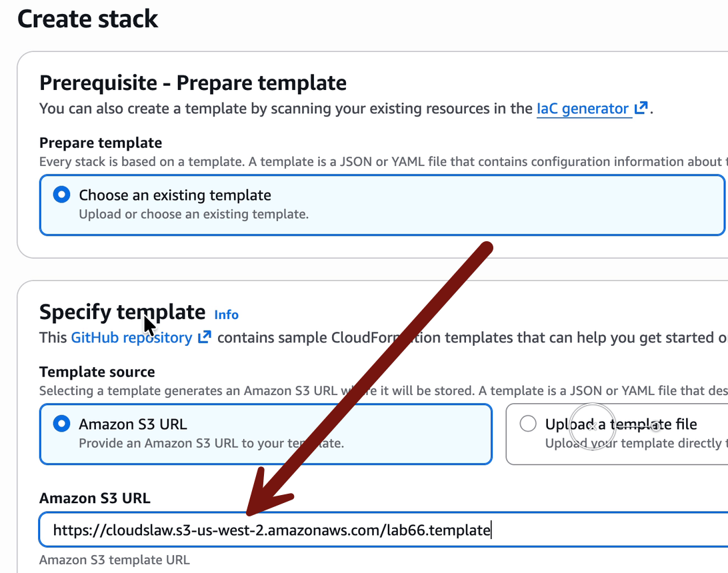
Task: Click the 'Upload a template file' option title
Action: pos(621,424)
